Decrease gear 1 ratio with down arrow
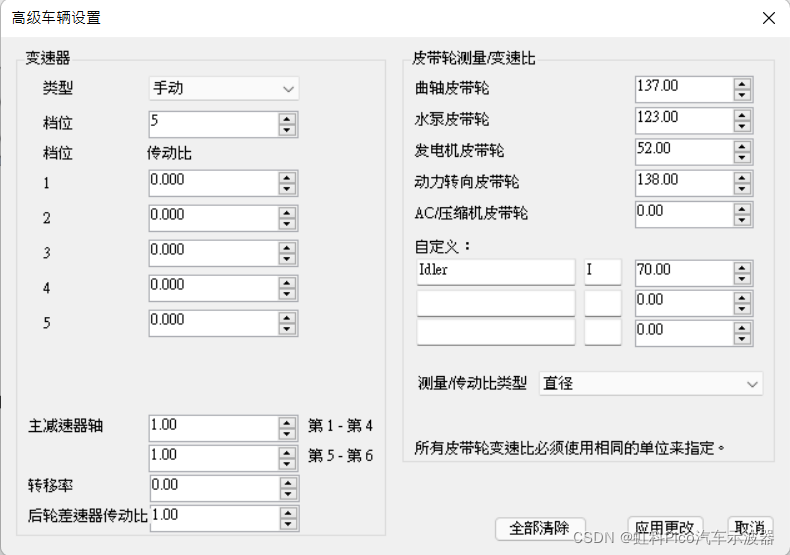Image resolution: width=790 pixels, height=555 pixels. 287,189
